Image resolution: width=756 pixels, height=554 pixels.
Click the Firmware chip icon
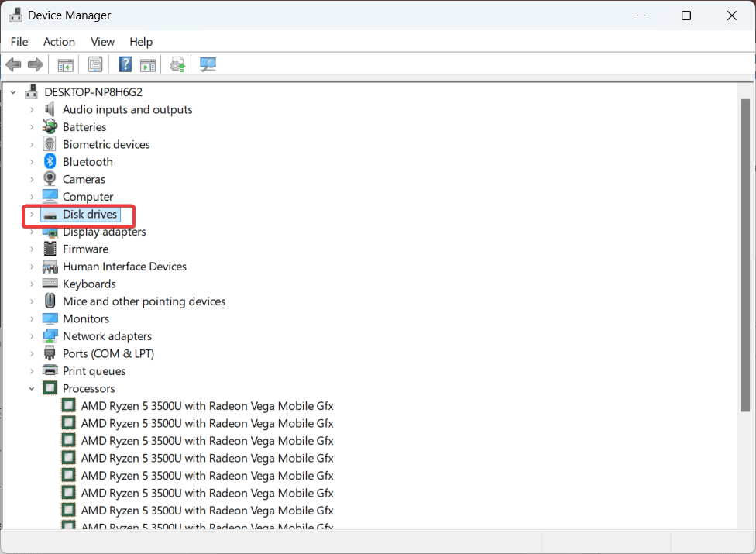50,249
